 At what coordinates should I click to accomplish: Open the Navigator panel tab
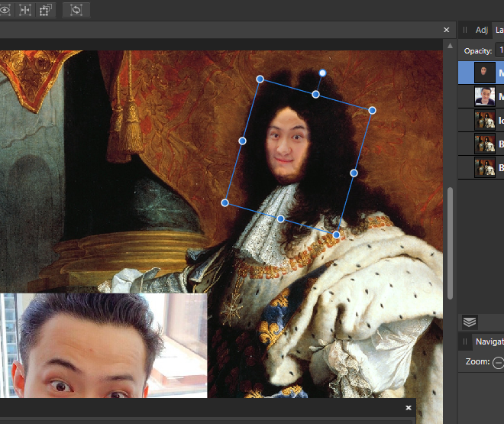pos(489,341)
